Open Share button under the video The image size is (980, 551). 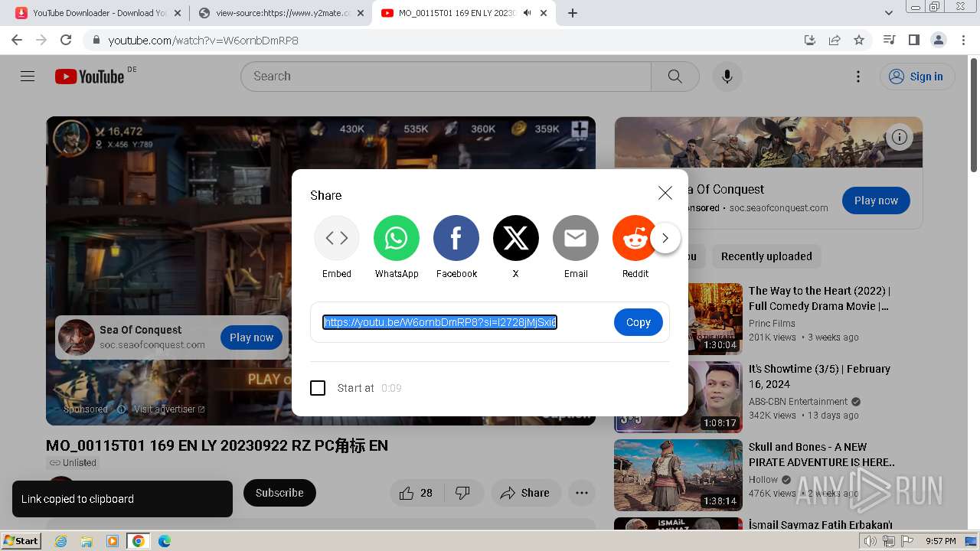tap(525, 493)
